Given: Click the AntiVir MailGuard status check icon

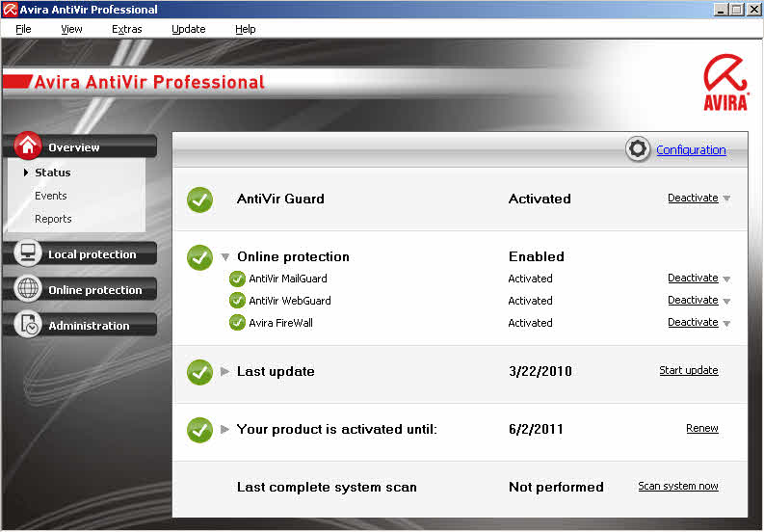Looking at the screenshot, I should coord(237,279).
